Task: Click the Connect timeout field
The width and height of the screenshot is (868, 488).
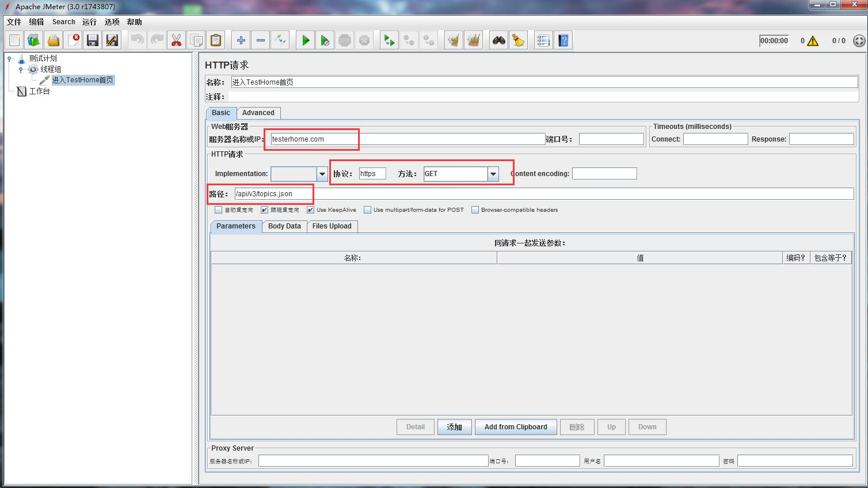Action: (715, 139)
